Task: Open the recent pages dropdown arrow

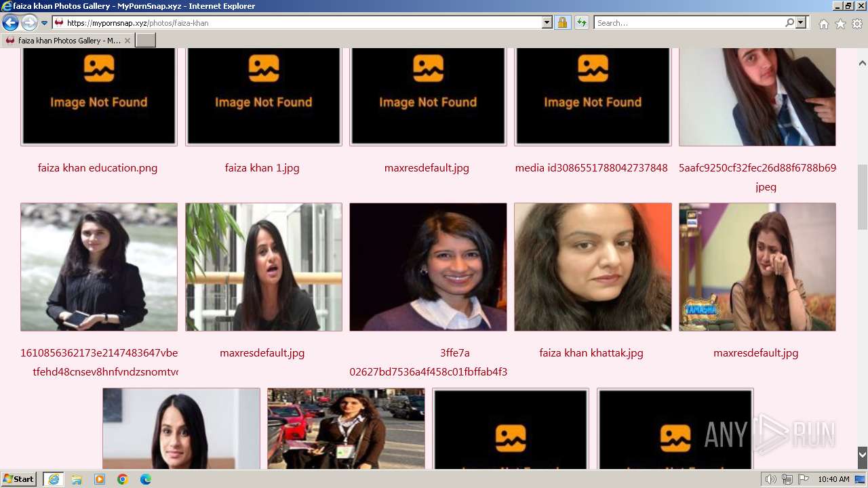Action: [44, 23]
